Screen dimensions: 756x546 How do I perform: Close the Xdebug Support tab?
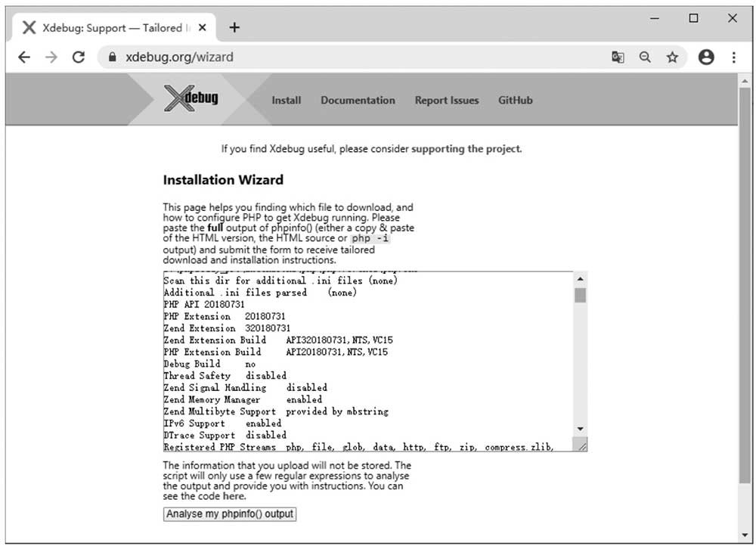pos(203,27)
